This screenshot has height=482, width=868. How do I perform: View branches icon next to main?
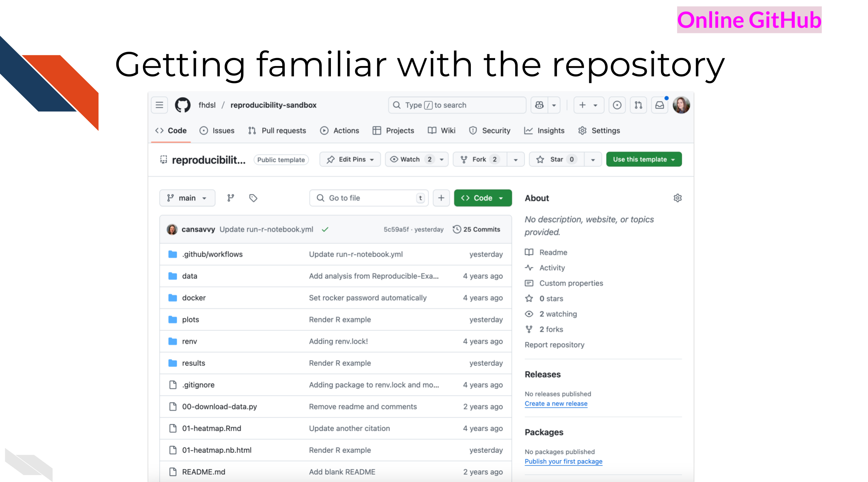point(231,198)
